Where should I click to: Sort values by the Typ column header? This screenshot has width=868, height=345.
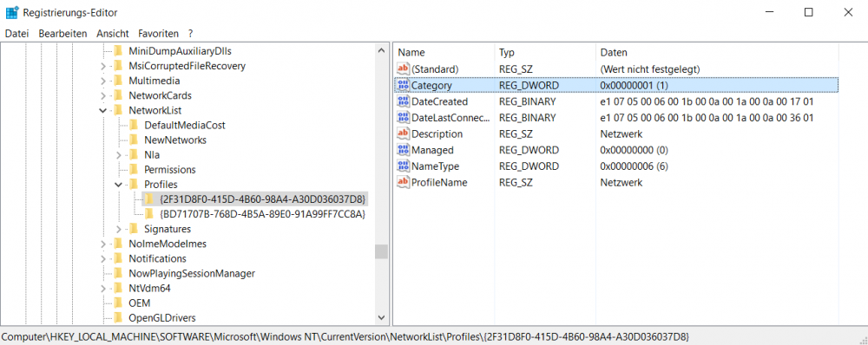pyautogui.click(x=545, y=53)
